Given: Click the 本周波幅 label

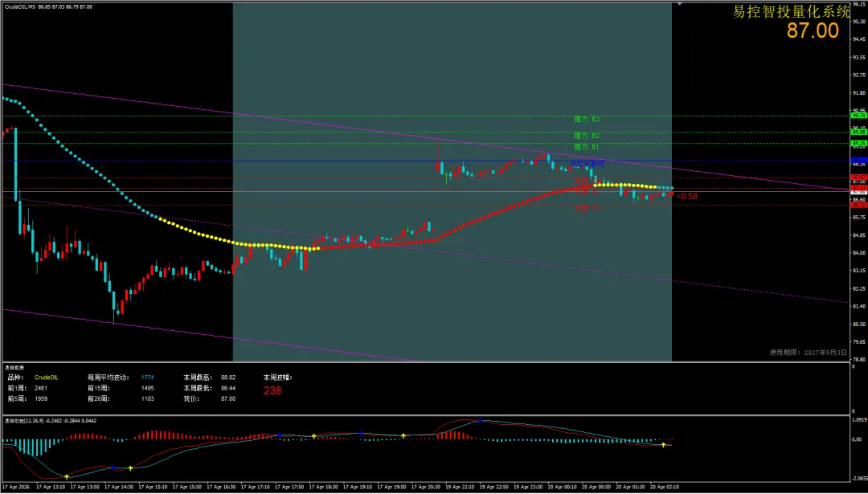Looking at the screenshot, I should point(278,378).
